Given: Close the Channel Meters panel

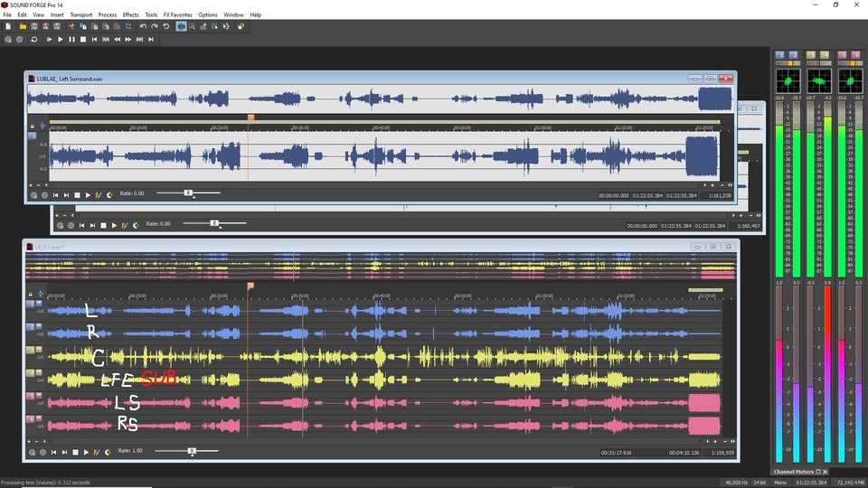Looking at the screenshot, I should pyautogui.click(x=825, y=472).
